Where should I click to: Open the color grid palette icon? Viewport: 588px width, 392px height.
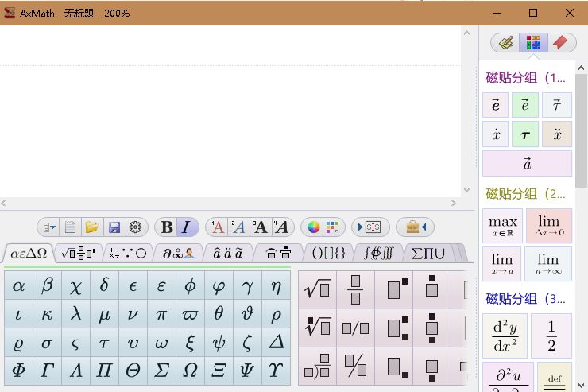(x=332, y=227)
